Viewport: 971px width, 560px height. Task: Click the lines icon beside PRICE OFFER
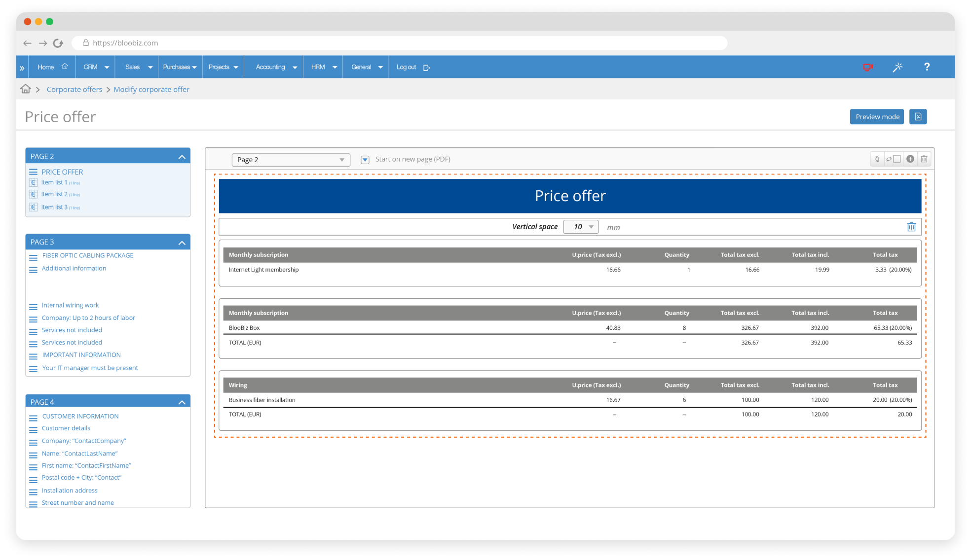[x=34, y=172]
